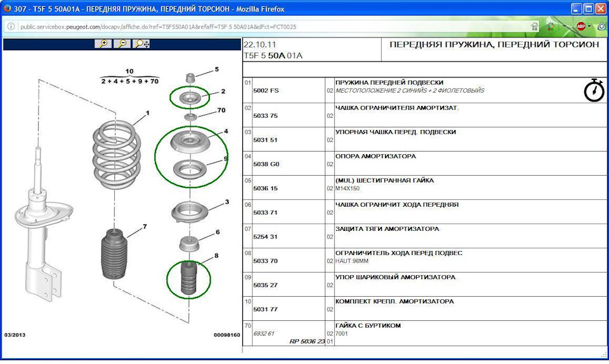Click row description ЗАЩИТА ТЯГИ АМОРТИЗАТОРА
Image resolution: width=609 pixels, height=364 pixels.
point(387,228)
